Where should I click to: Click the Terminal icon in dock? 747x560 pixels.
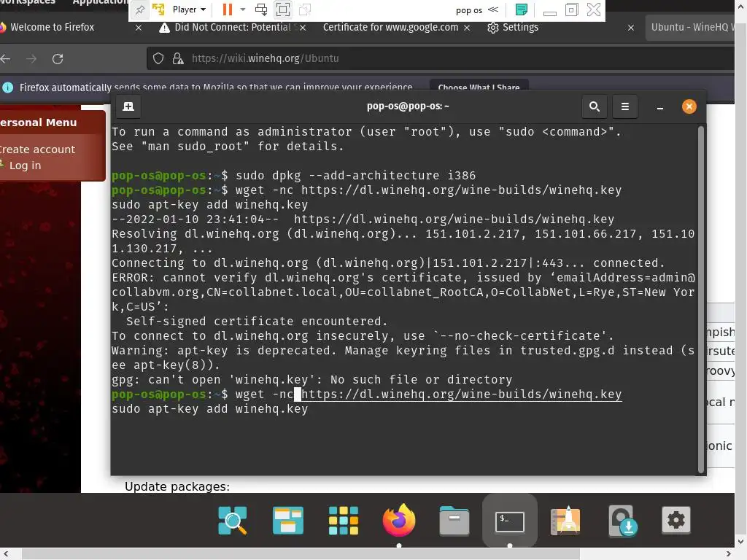509,521
